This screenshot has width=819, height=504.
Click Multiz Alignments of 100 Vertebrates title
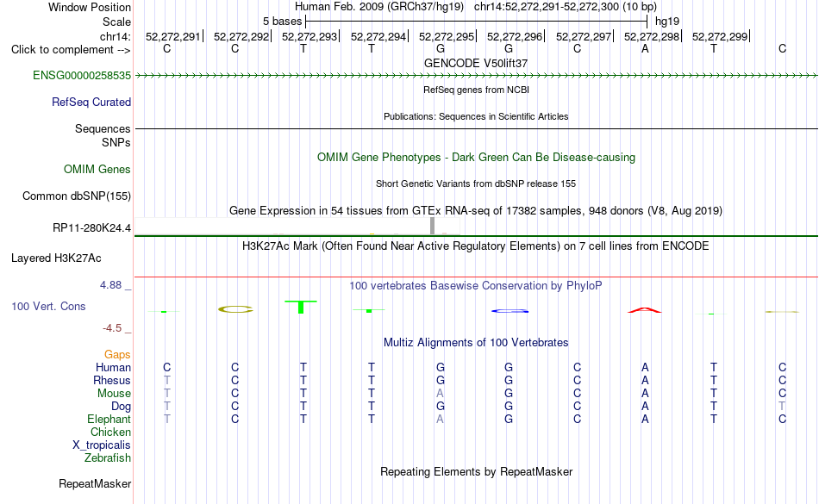point(476,342)
